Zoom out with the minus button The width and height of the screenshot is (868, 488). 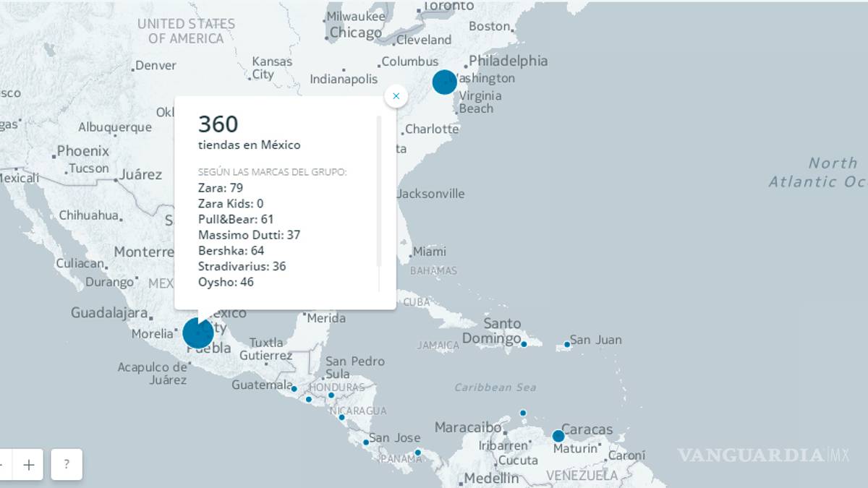4,465
